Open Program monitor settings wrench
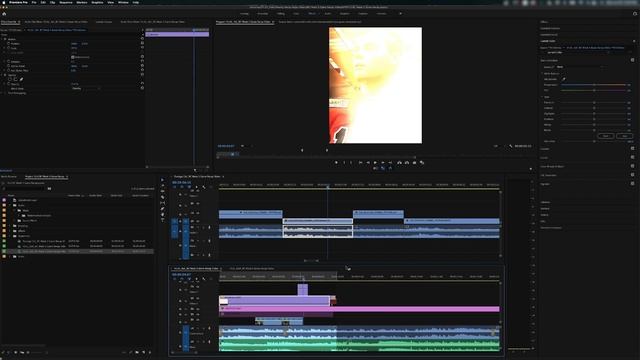This screenshot has height=360, width=640. coord(510,146)
